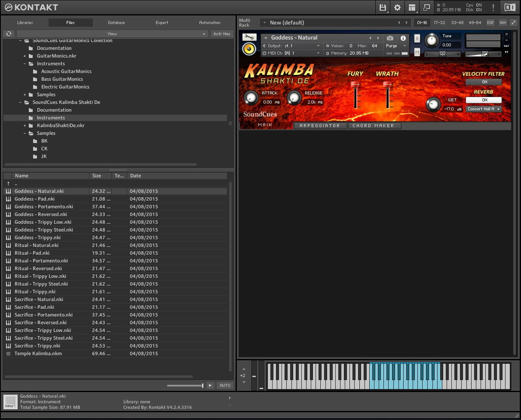Click the Tune knob
The width and height of the screenshot is (521, 420).
pos(431,41)
